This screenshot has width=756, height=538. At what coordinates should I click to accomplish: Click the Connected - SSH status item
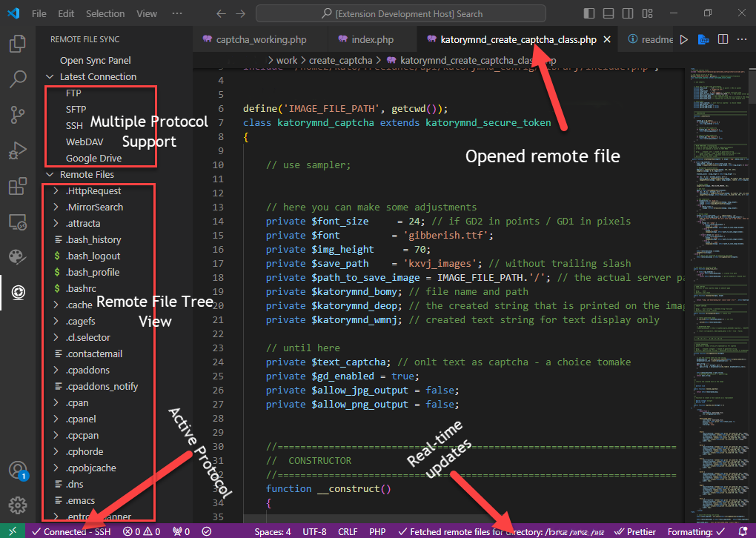tap(71, 531)
